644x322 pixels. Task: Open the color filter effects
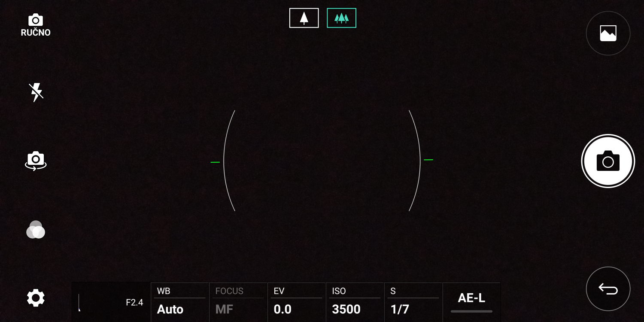click(36, 230)
